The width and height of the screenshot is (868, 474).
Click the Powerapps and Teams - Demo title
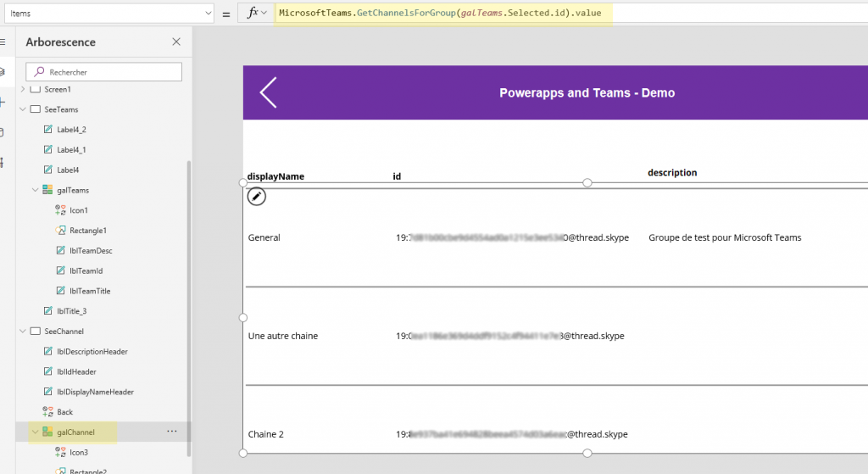[587, 93]
